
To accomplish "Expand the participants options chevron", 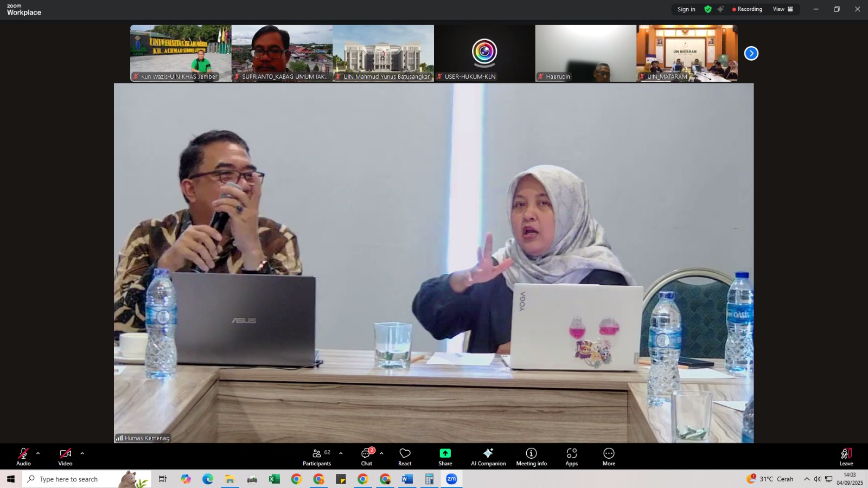I will [x=341, y=453].
